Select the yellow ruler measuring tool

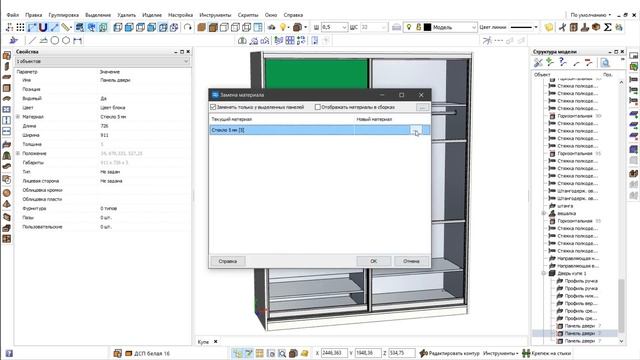(x=66, y=27)
